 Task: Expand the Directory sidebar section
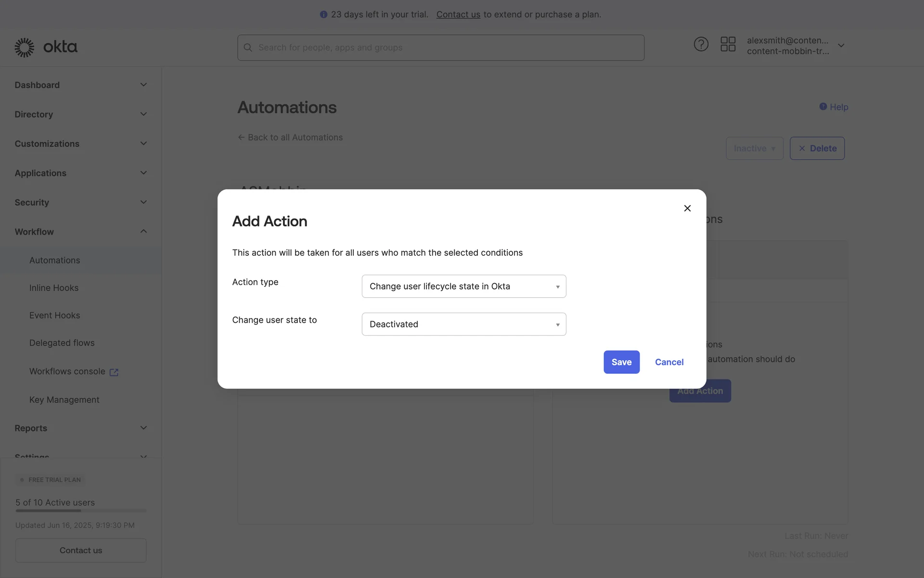coord(143,114)
